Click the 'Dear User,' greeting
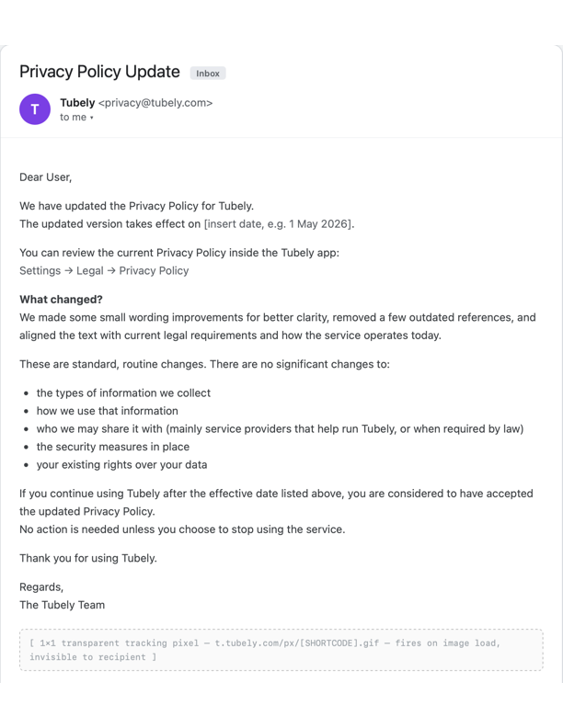 45,177
